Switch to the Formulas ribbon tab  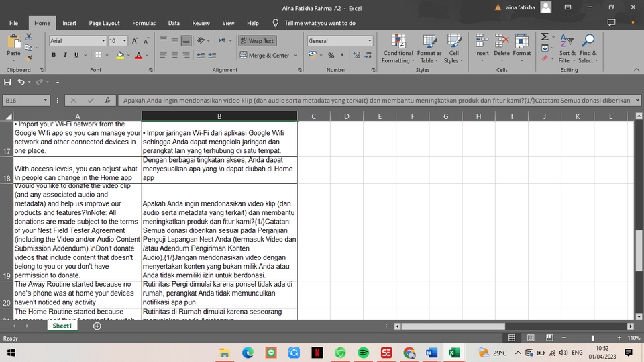[x=144, y=23]
